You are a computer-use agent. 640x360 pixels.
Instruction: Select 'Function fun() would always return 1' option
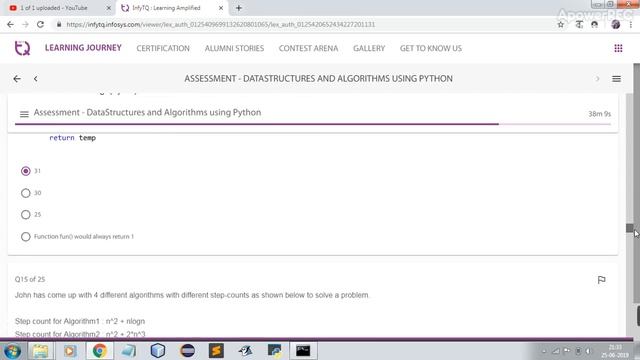26,236
